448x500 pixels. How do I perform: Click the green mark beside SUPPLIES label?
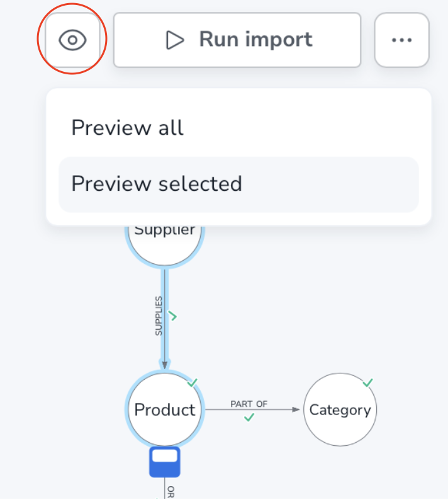pyautogui.click(x=173, y=317)
